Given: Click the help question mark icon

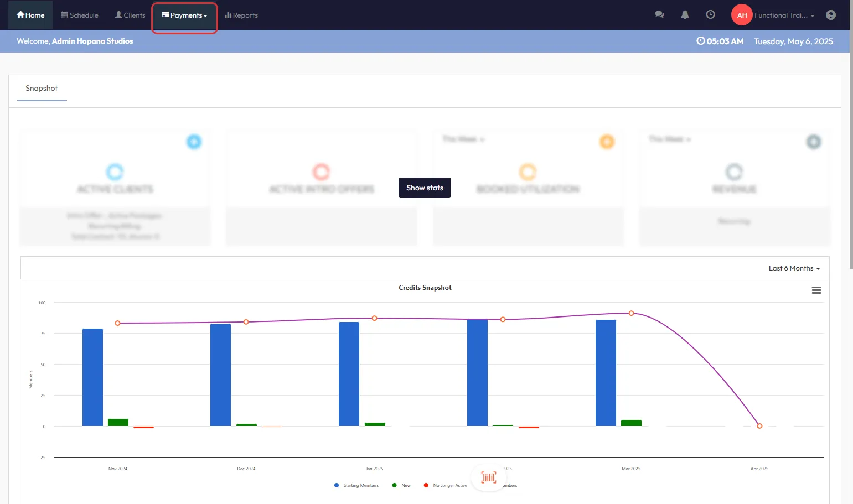Looking at the screenshot, I should pyautogui.click(x=830, y=15).
